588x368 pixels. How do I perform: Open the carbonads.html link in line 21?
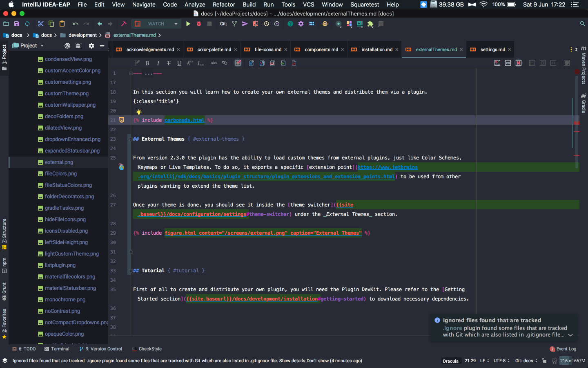pos(184,120)
